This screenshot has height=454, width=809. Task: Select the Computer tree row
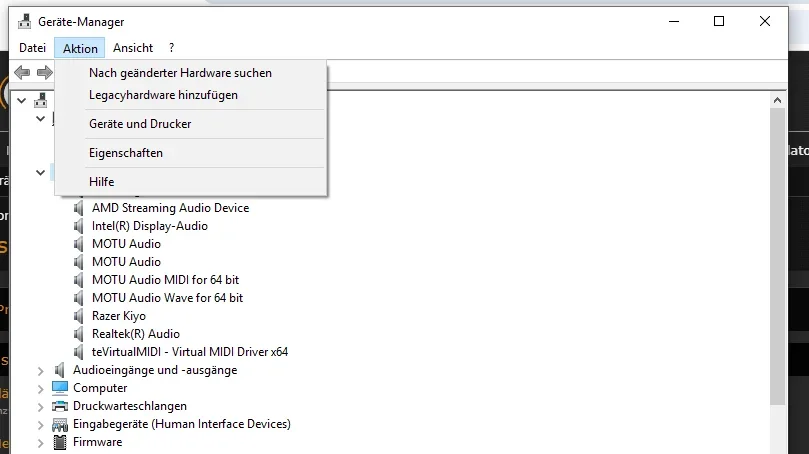(x=100, y=388)
